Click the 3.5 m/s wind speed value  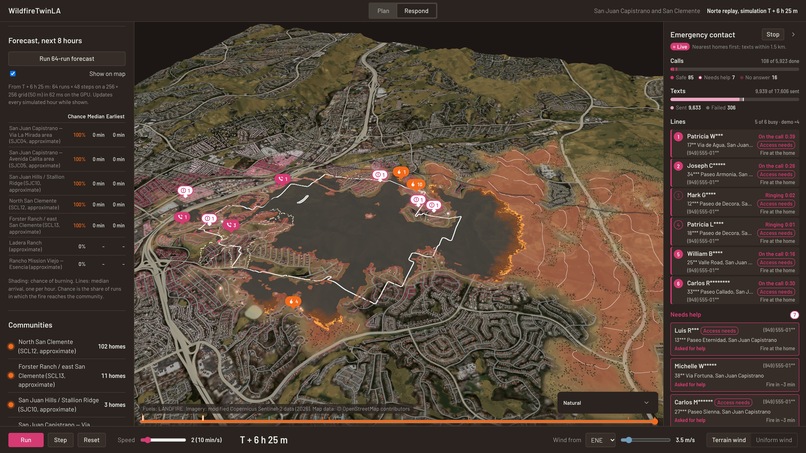pyautogui.click(x=685, y=440)
